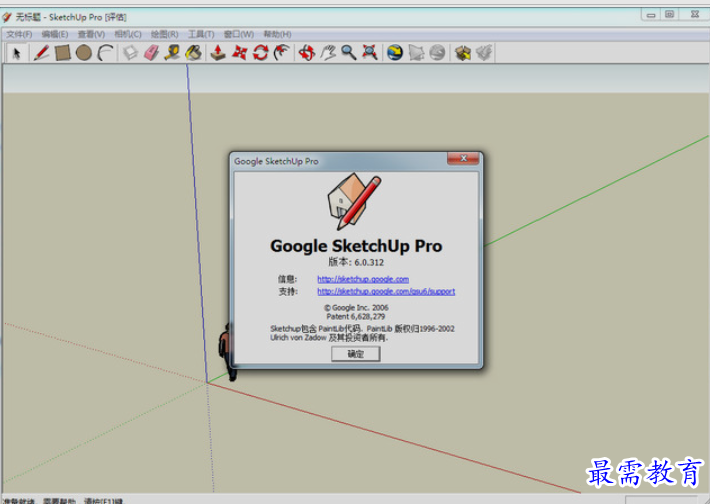Open the 工具(T) menu
The height and width of the screenshot is (504, 710).
[201, 34]
